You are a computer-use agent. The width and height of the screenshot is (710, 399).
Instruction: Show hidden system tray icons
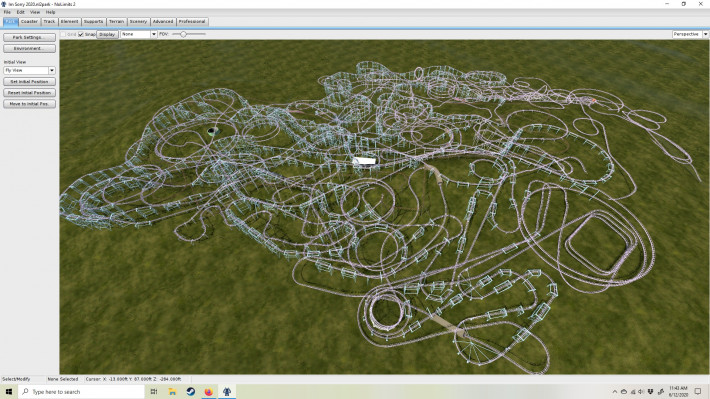[x=614, y=392]
